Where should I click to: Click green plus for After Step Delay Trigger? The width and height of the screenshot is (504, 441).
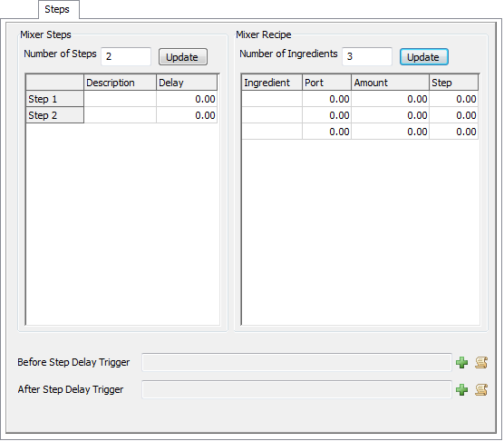[x=462, y=390]
